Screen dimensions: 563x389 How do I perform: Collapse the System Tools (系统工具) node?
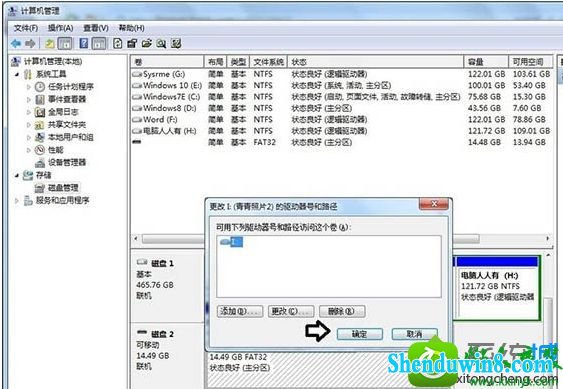click(x=17, y=74)
